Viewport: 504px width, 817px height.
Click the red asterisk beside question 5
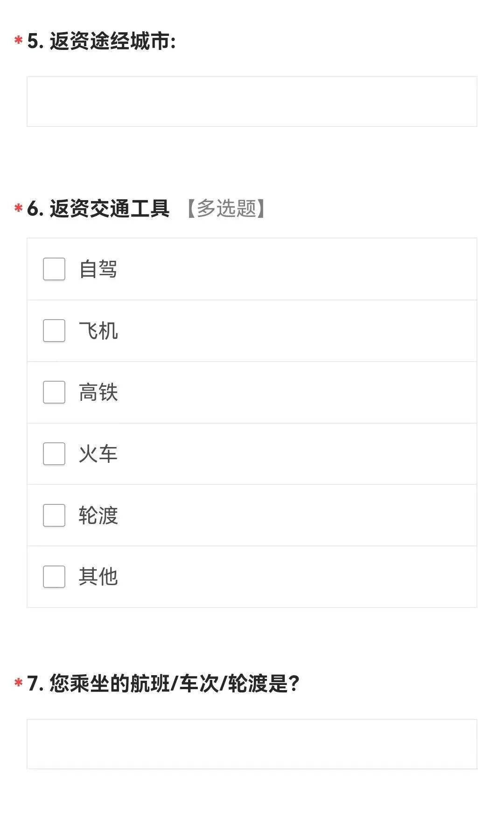19,41
